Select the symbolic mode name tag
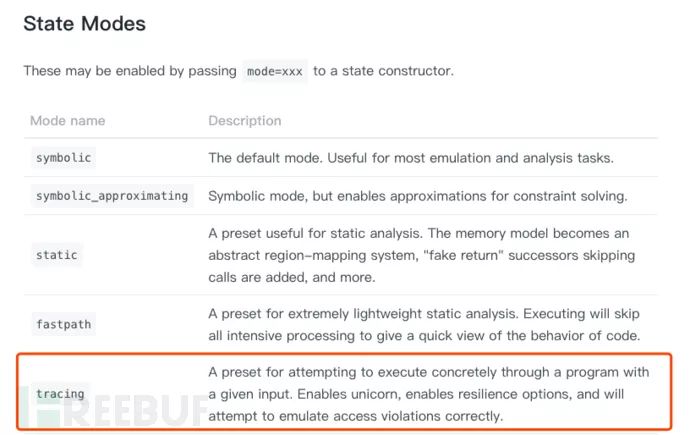This screenshot has width=690, height=435. (x=65, y=158)
